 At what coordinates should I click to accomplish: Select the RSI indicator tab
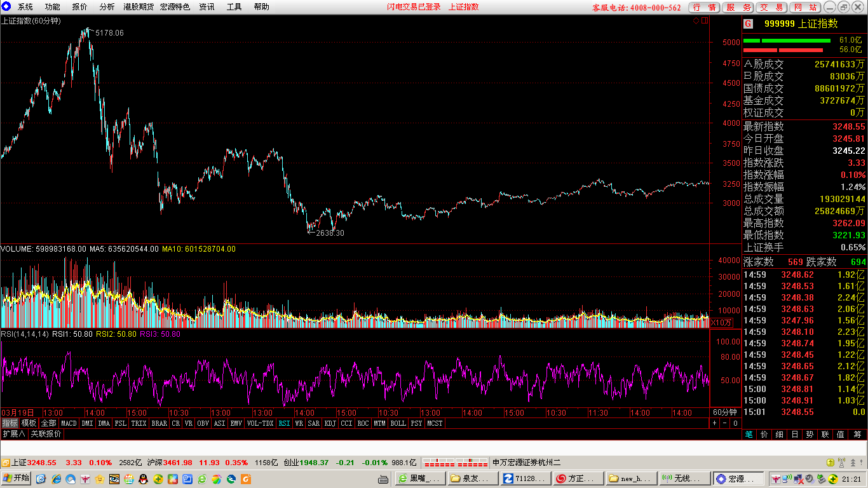(x=284, y=423)
